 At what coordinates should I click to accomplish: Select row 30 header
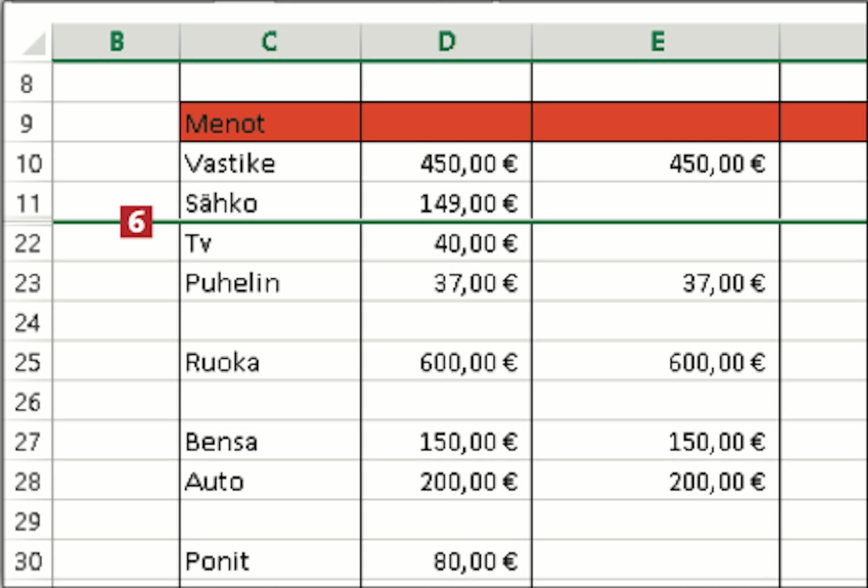point(27,561)
